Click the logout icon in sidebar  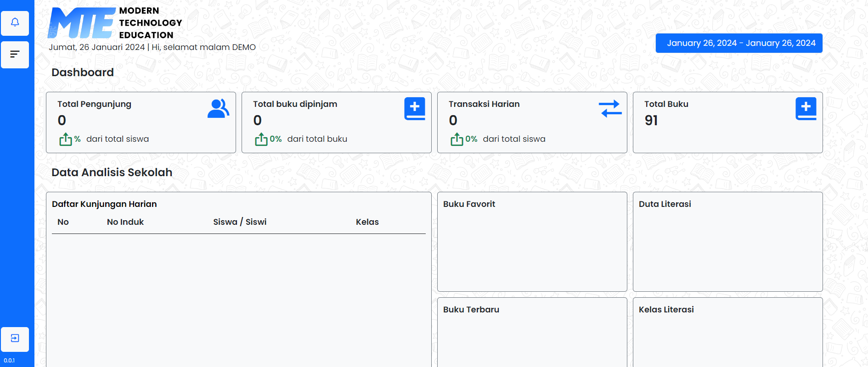[15, 339]
